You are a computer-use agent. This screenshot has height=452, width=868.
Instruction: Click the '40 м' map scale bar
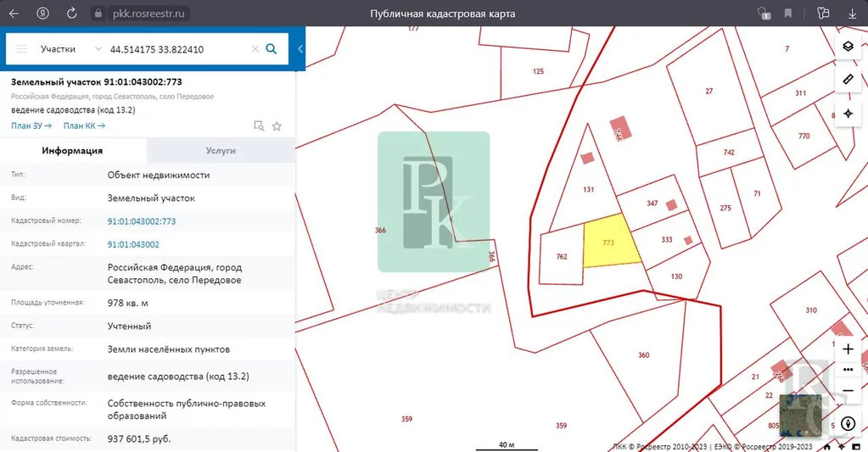(507, 445)
